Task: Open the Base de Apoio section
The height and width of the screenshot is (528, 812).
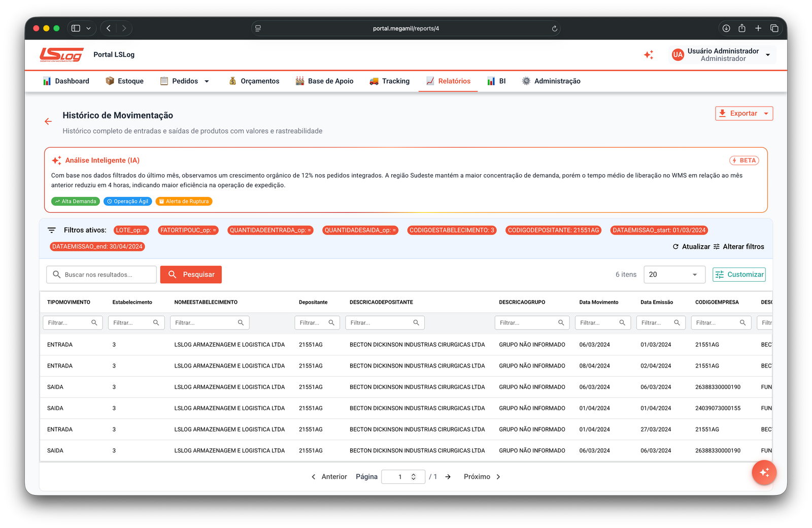Action: 324,81
